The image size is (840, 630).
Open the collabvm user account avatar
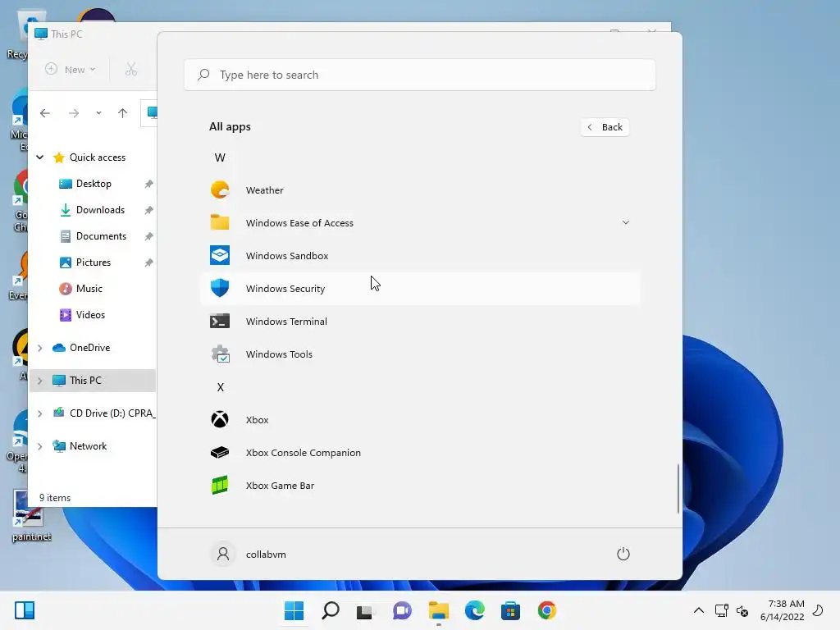223,554
